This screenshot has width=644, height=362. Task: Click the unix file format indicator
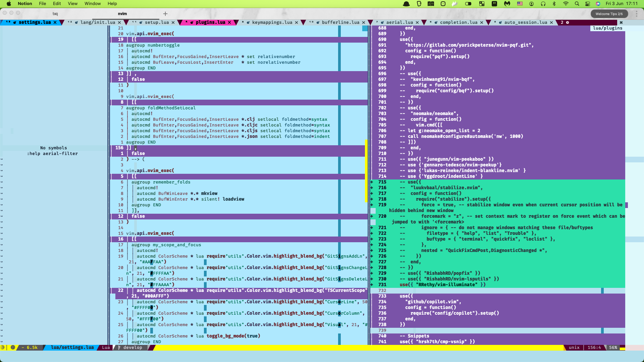[574, 348]
